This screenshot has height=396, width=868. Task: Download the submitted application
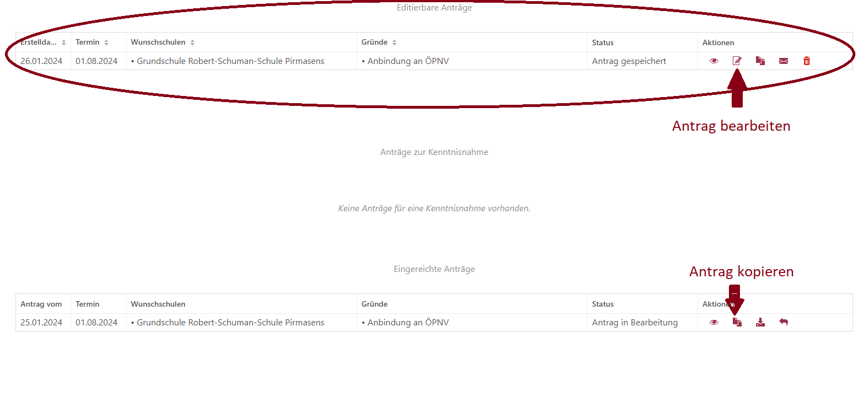(760, 323)
